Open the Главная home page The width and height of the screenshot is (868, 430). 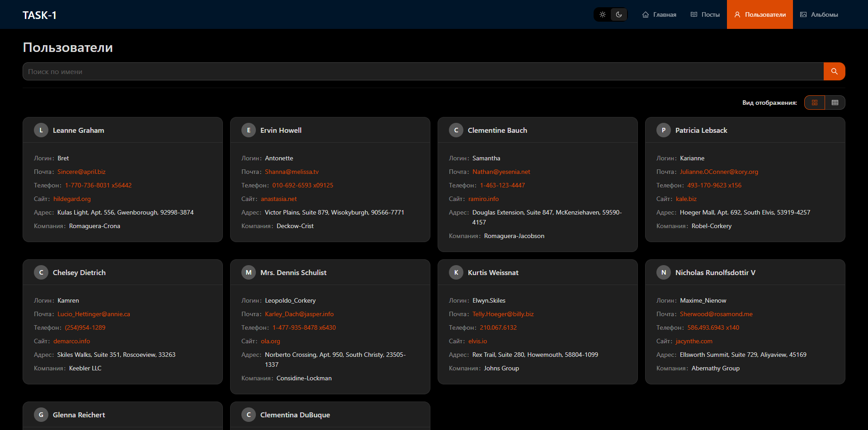[x=659, y=14]
